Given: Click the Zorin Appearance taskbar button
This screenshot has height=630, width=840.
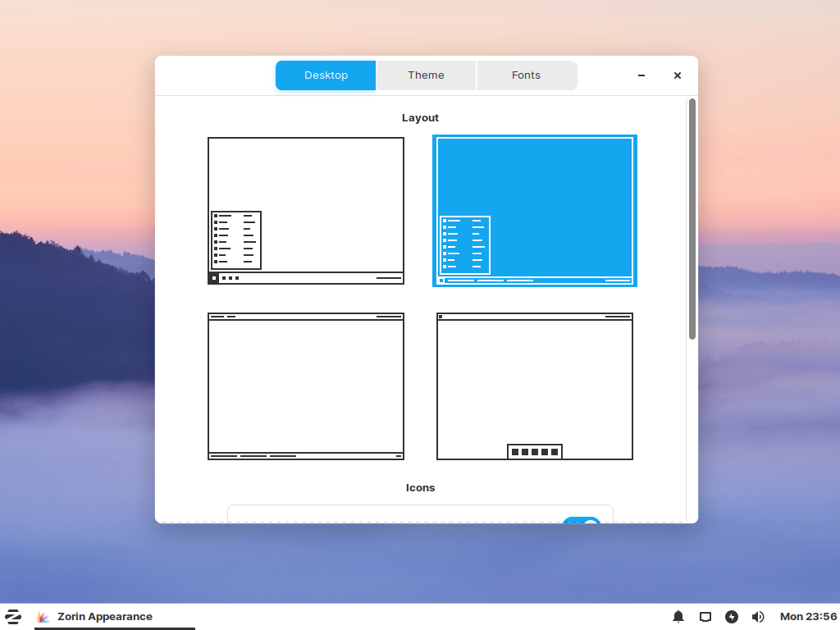Looking at the screenshot, I should [x=115, y=617].
